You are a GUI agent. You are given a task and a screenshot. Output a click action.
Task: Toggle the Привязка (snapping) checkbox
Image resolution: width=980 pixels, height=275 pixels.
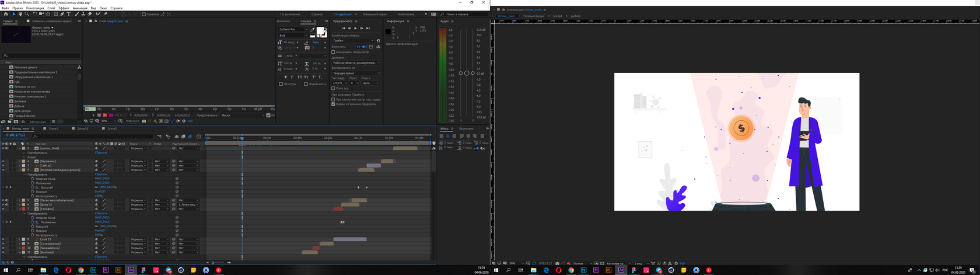point(144,14)
